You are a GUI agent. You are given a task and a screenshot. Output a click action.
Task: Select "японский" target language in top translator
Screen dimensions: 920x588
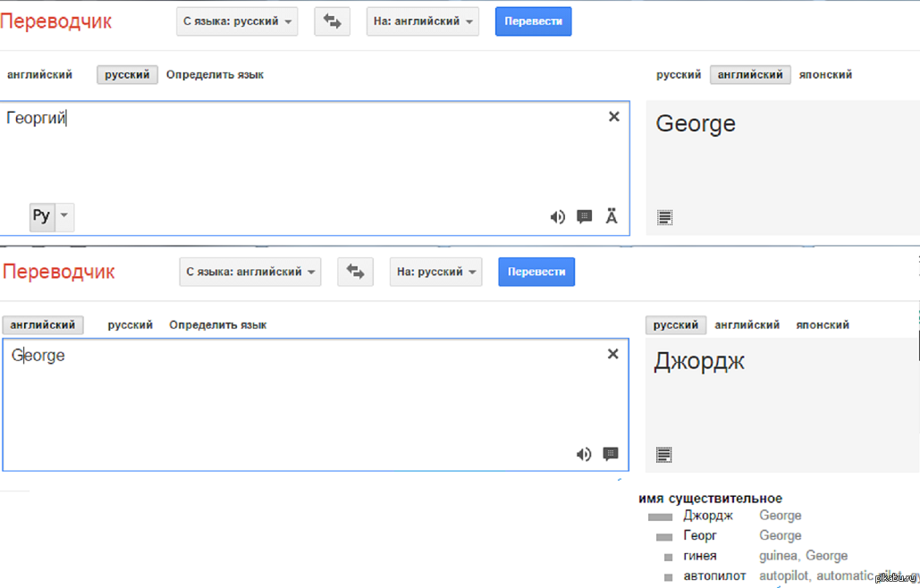click(823, 75)
